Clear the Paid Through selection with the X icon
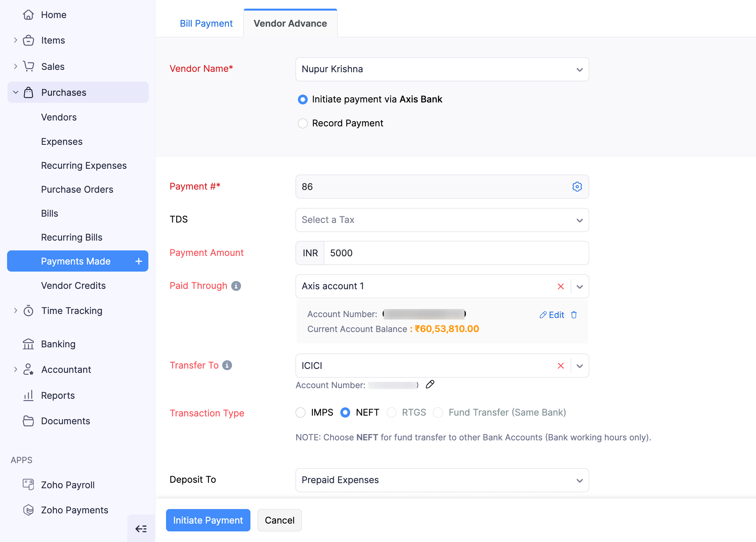Viewport: 756px width, 542px height. pos(561,286)
